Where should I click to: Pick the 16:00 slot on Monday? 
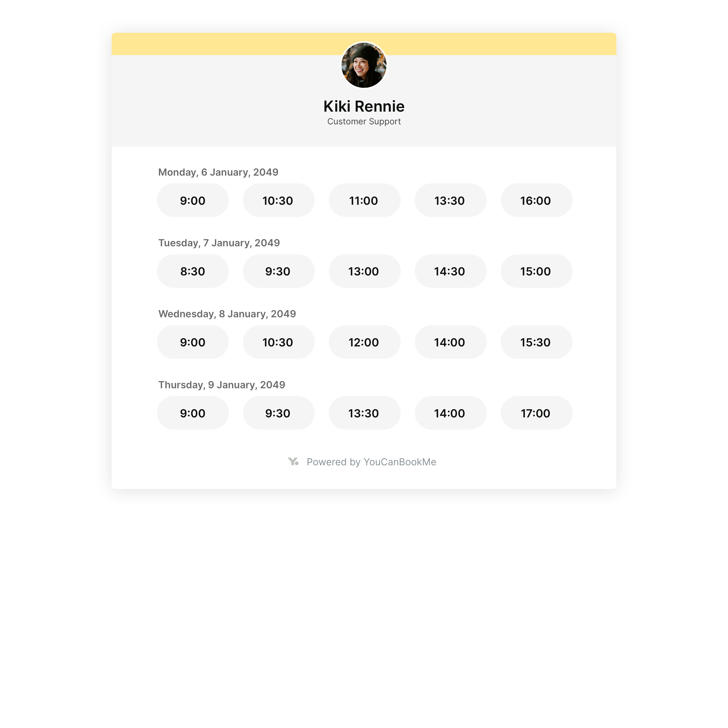536,200
